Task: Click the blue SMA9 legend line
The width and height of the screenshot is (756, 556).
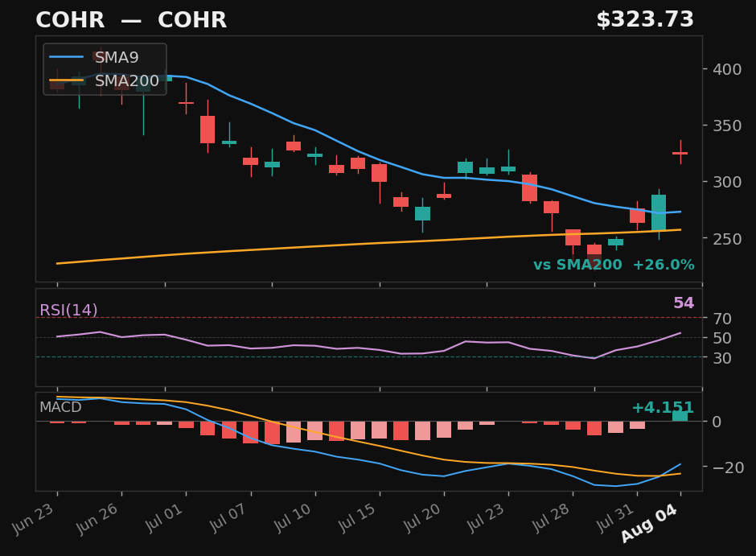Action: (67, 57)
